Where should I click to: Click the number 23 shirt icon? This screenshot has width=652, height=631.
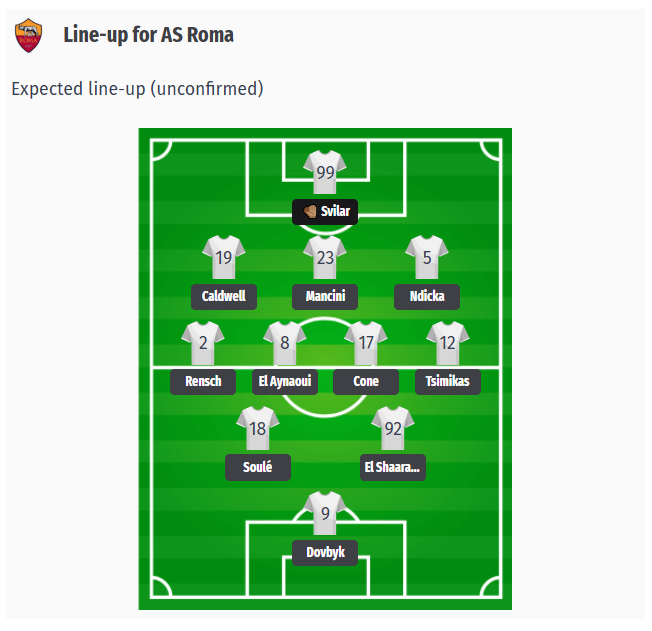(x=325, y=257)
